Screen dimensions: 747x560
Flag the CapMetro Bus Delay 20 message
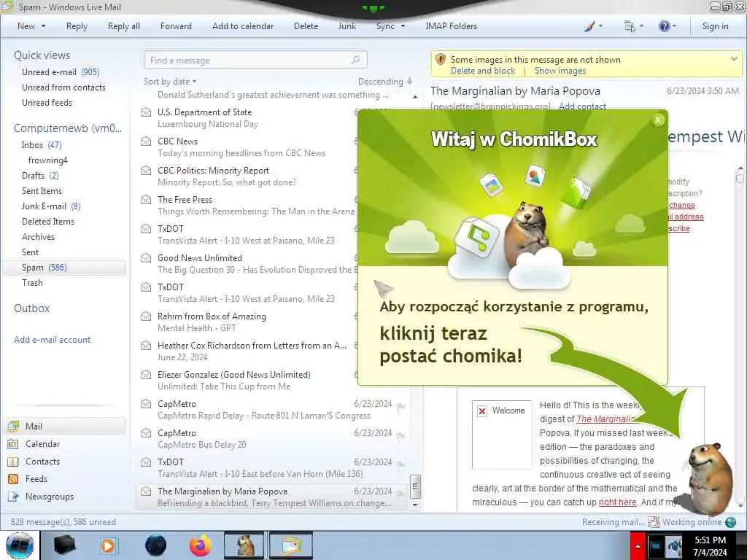tap(401, 436)
